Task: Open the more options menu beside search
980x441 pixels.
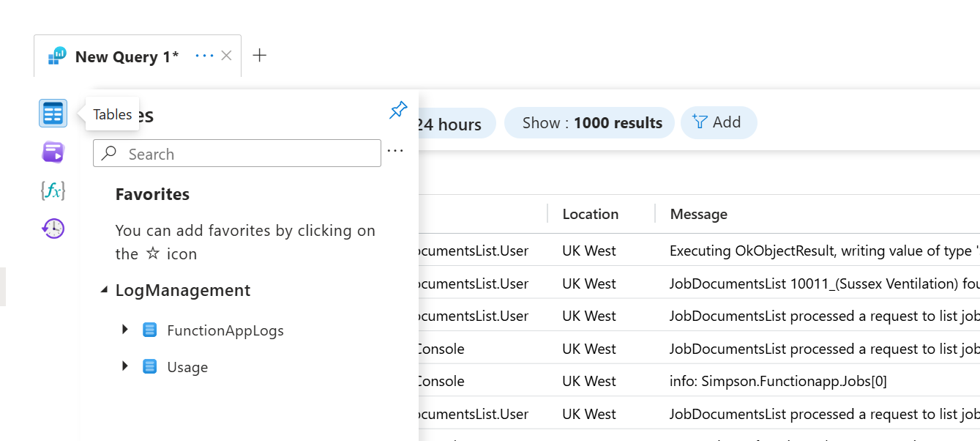Action: point(395,151)
